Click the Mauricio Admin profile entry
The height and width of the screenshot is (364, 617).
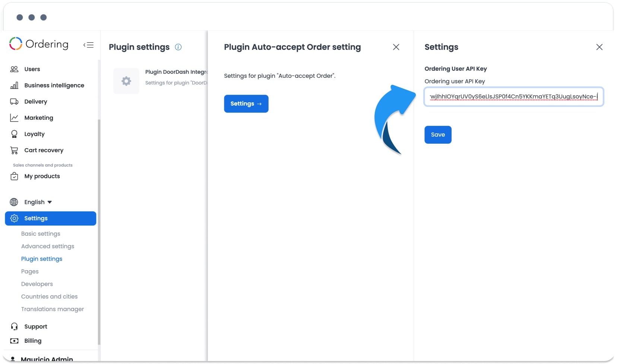pyautogui.click(x=47, y=359)
